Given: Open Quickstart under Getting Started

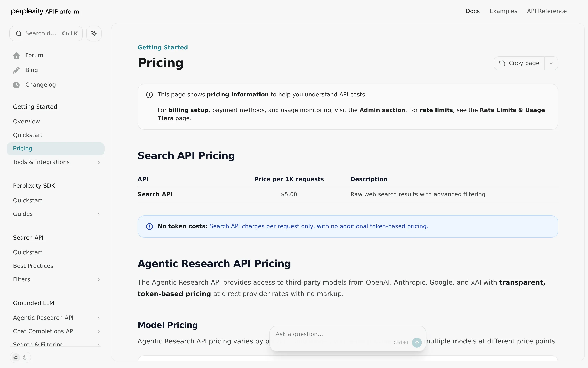Looking at the screenshot, I should [x=28, y=135].
